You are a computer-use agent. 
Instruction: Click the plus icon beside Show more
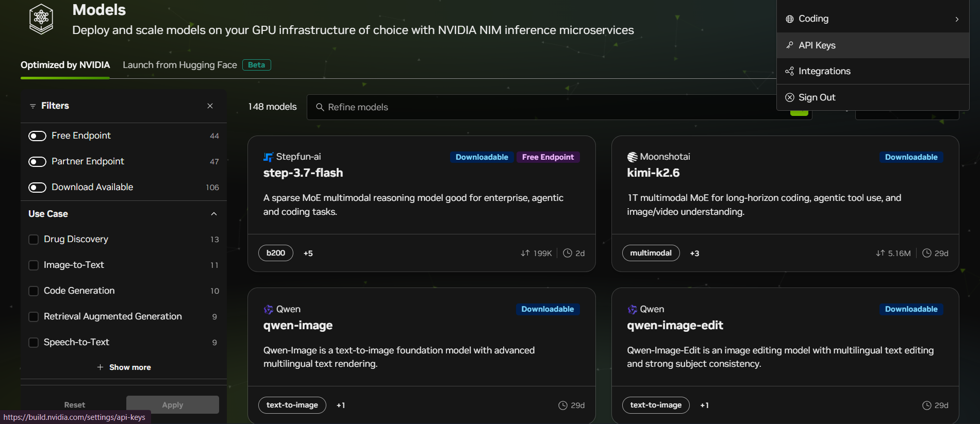(100, 367)
